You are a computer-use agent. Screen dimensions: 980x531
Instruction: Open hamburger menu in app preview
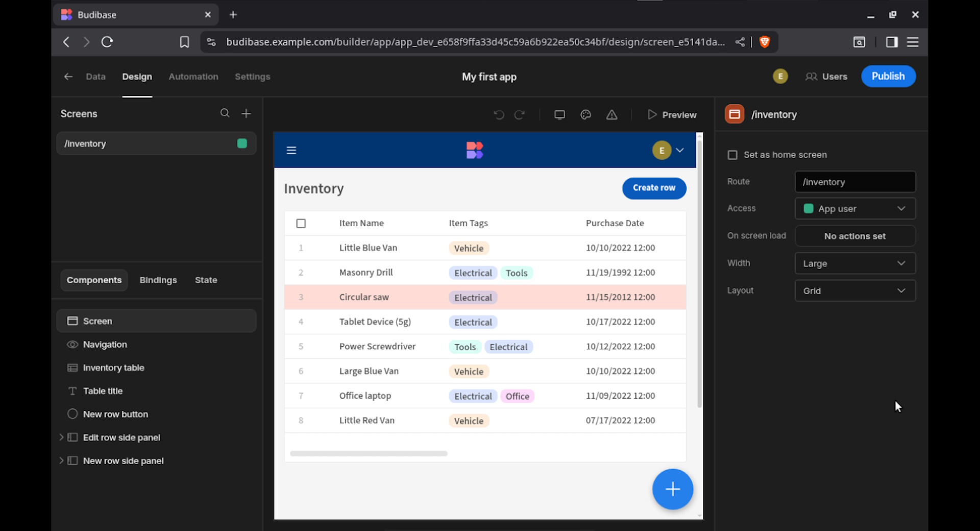click(x=291, y=150)
